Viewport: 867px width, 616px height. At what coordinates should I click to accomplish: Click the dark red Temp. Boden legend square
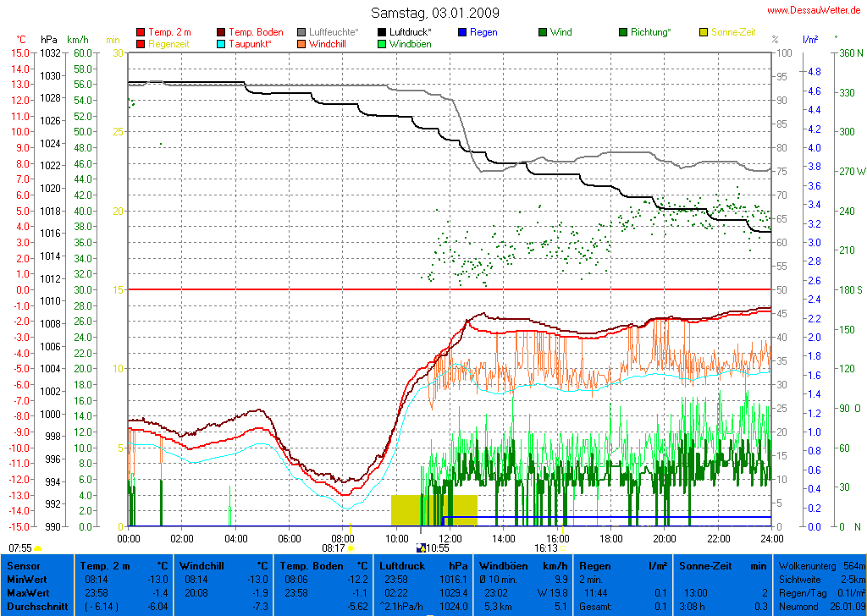pos(222,33)
